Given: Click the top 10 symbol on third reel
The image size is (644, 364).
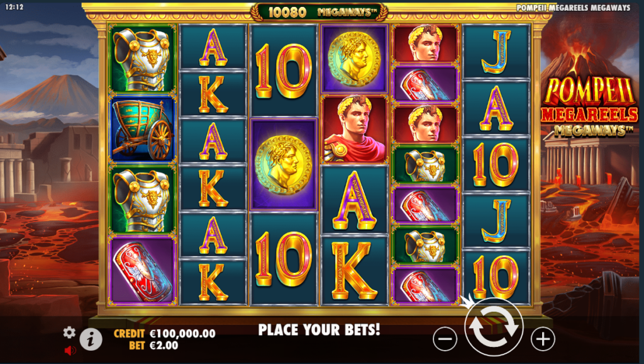Looking at the screenshot, I should pyautogui.click(x=284, y=71).
